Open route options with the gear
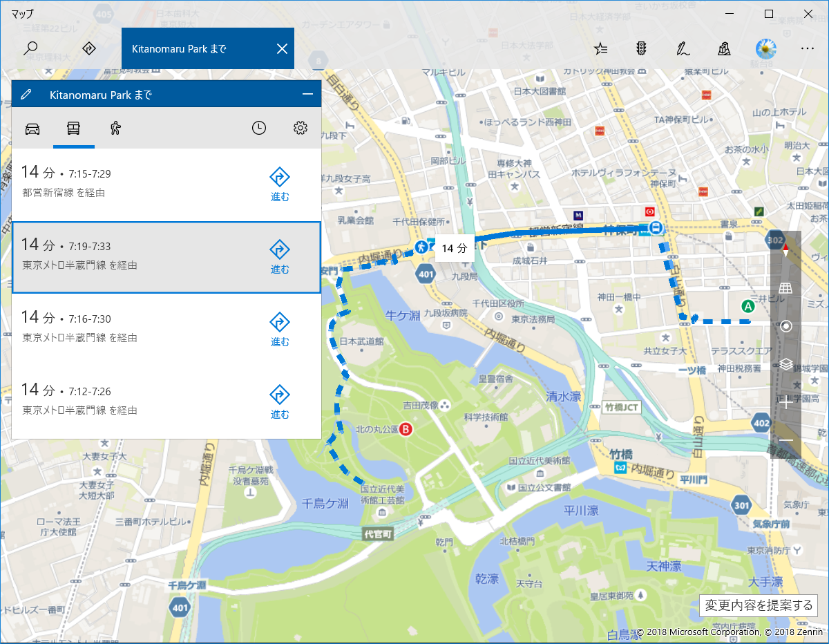Screen dimensions: 829x644 click(301, 127)
